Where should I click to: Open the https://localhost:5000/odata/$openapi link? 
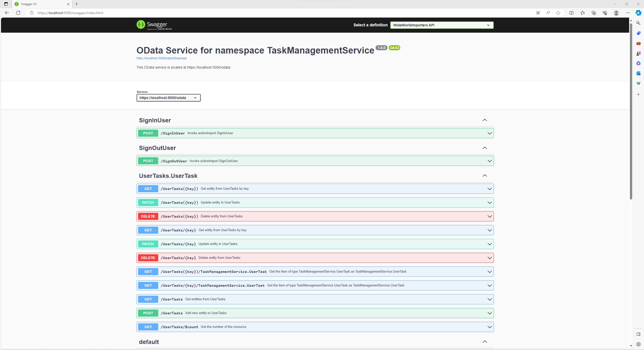[x=162, y=58]
